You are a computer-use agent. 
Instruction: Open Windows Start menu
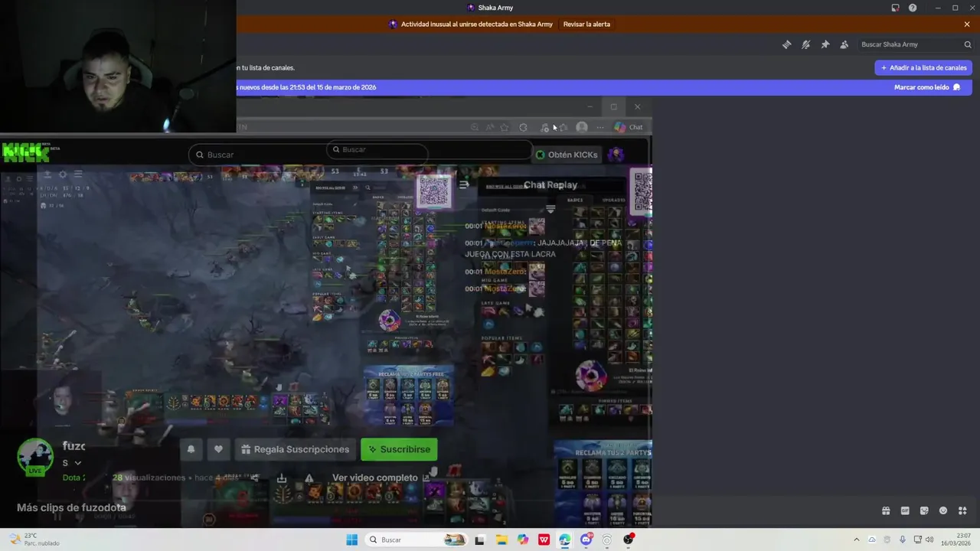pyautogui.click(x=351, y=540)
